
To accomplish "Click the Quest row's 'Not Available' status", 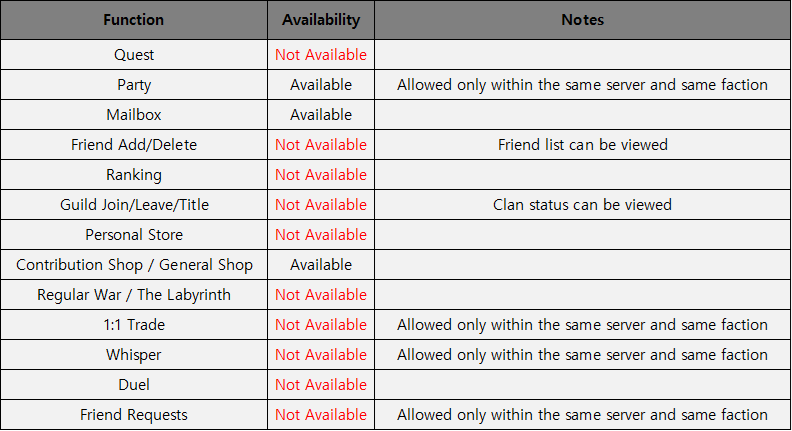I will point(321,55).
